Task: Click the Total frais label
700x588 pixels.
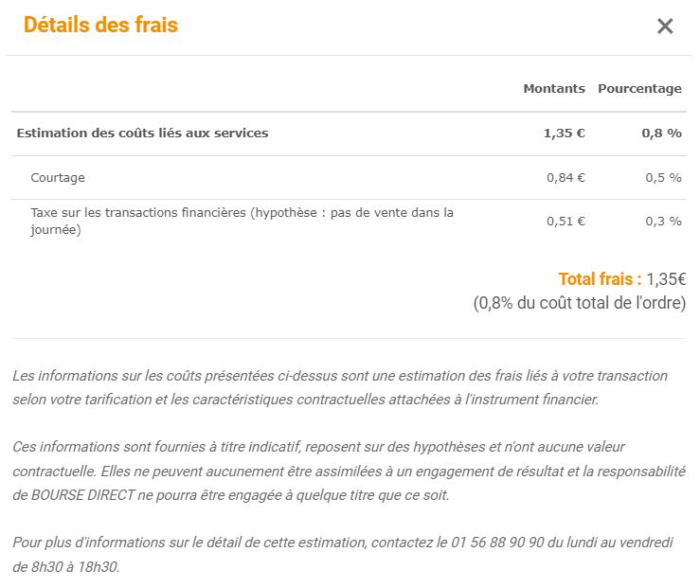Action: 600,279
